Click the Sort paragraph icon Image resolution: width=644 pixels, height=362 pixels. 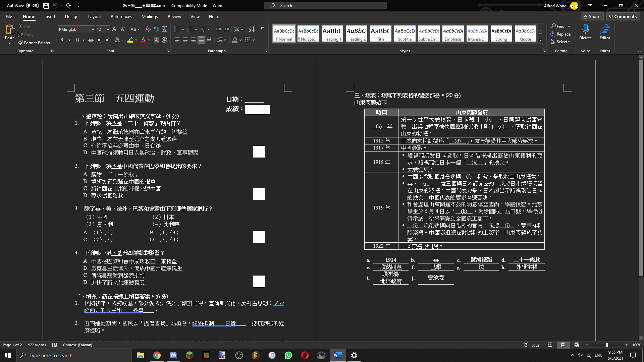coord(252,29)
